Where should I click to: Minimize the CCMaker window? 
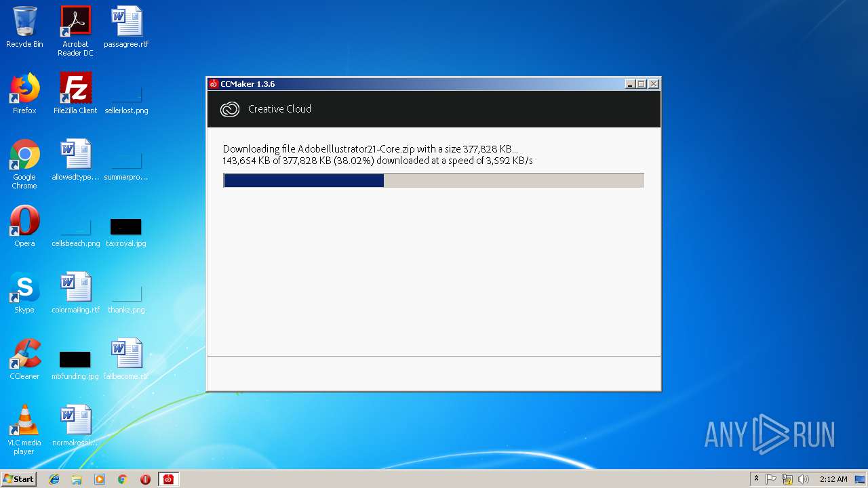(x=630, y=84)
